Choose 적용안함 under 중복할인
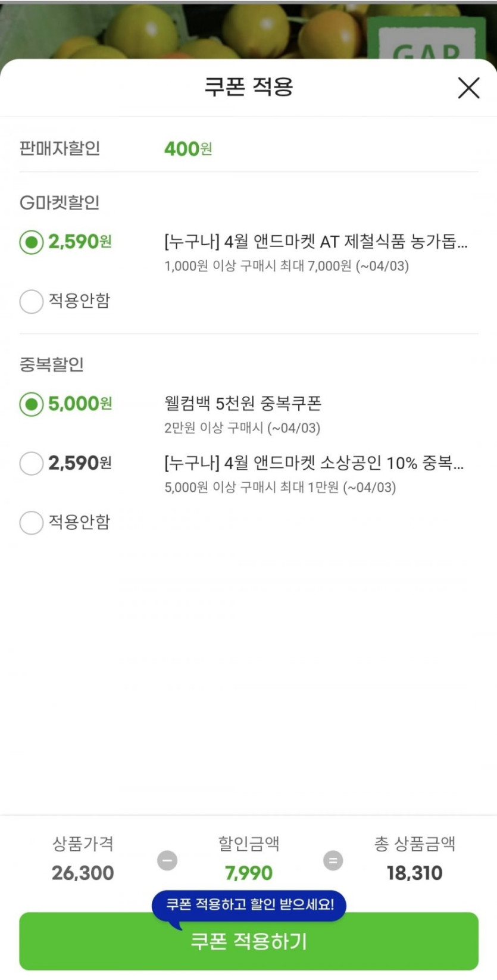The height and width of the screenshot is (980, 497). (32, 523)
